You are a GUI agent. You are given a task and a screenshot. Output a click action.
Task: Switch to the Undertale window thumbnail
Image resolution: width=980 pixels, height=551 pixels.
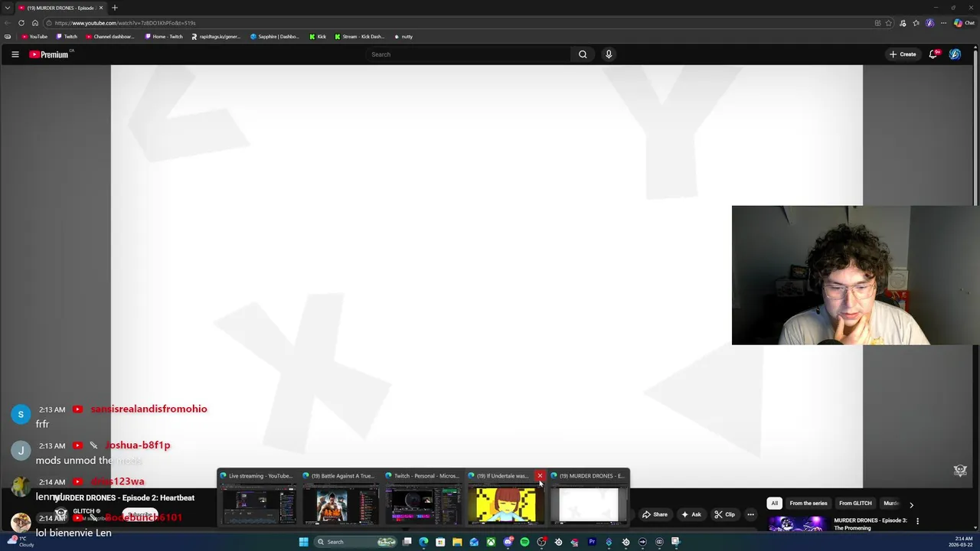pyautogui.click(x=506, y=504)
